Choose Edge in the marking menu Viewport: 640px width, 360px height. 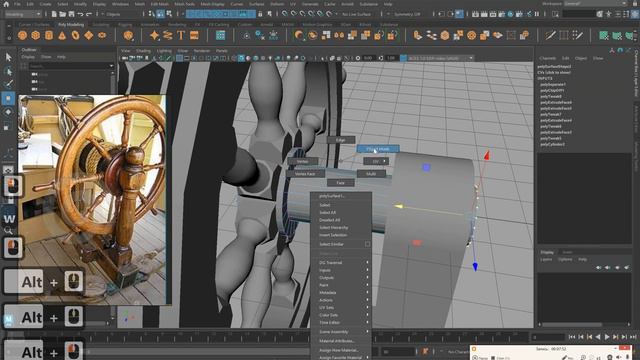coord(340,140)
